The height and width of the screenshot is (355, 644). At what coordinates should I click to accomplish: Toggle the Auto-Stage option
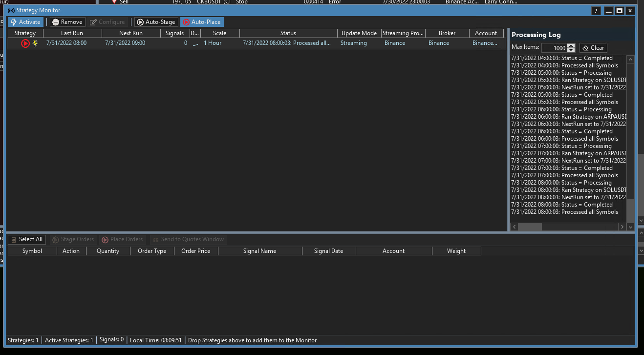[155, 22]
